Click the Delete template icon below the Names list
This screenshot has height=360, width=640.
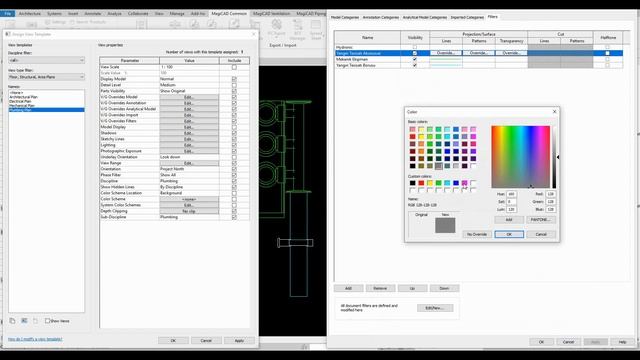pos(36,321)
